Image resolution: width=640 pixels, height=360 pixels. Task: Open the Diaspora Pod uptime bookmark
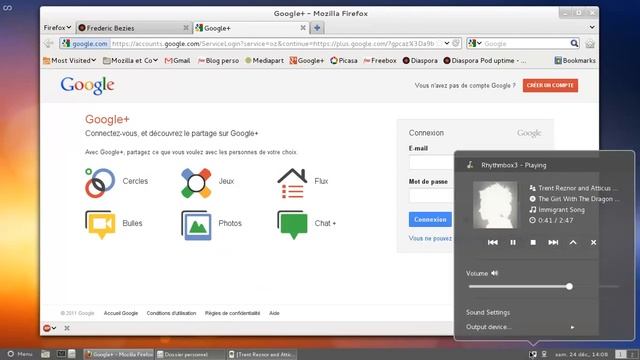[x=484, y=60]
